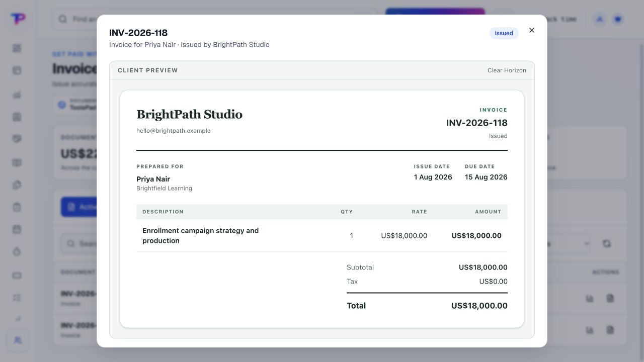Click the "Subtotal" label
Viewport: 644px width, 362px height.
coord(360,267)
